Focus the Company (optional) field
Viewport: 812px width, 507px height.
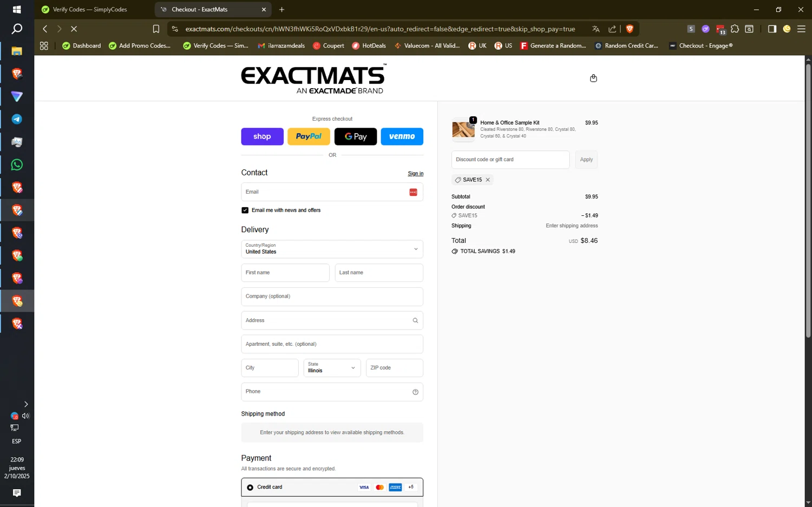tap(332, 297)
